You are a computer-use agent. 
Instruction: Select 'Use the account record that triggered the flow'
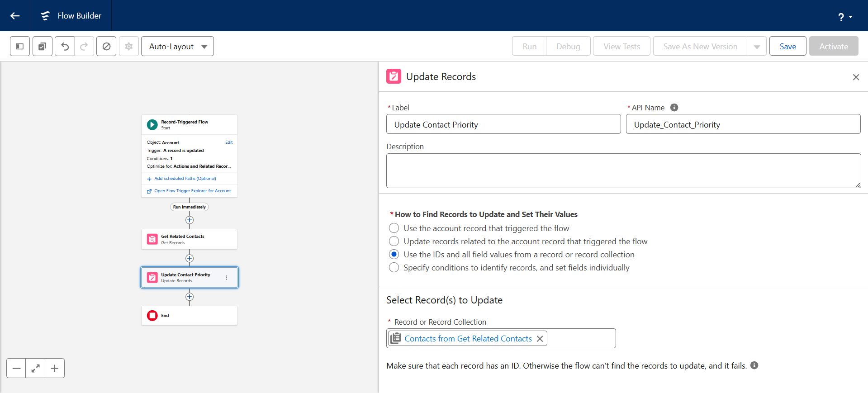(394, 228)
